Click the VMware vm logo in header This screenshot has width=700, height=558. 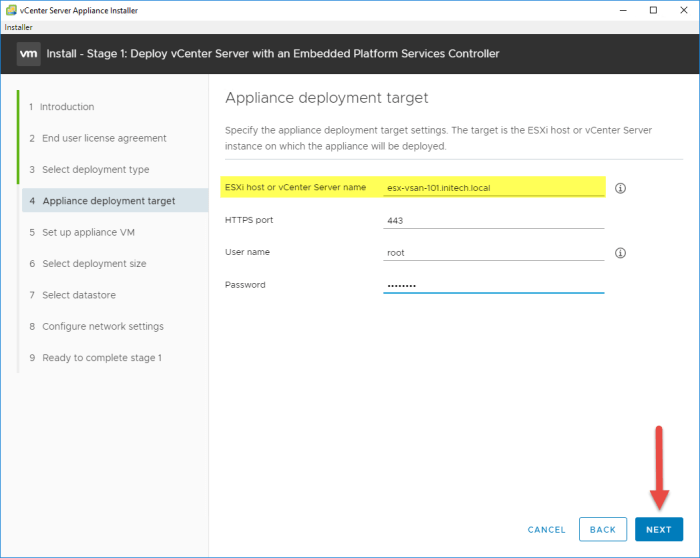point(28,53)
